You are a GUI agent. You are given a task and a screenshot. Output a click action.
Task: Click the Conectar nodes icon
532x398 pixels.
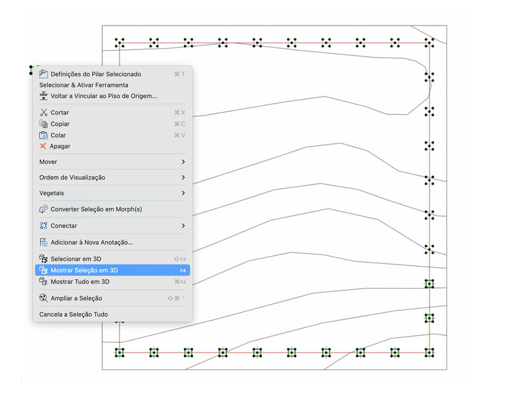(x=44, y=226)
